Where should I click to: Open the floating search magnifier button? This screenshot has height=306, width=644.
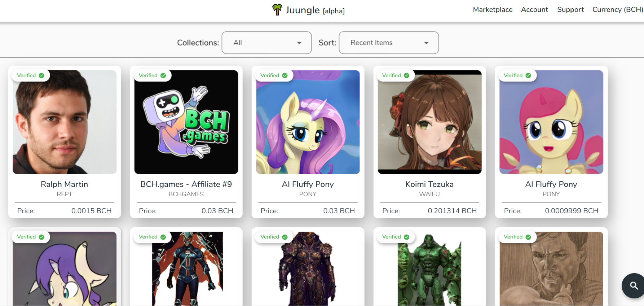click(x=634, y=286)
